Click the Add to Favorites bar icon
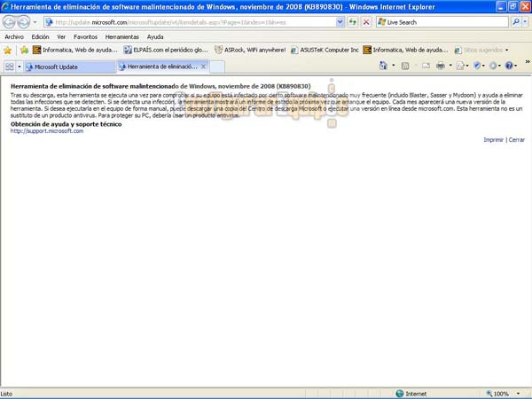The height and width of the screenshot is (399, 532). coord(24,51)
